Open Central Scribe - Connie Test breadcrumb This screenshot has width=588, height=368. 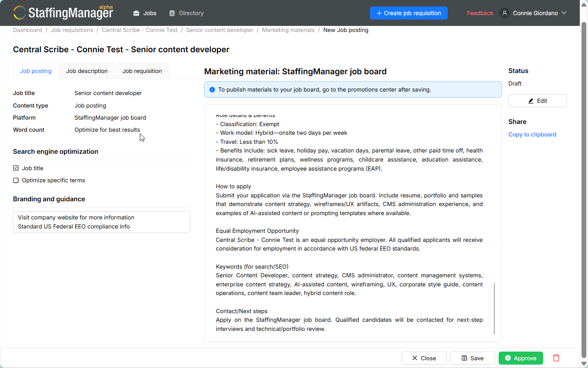[x=140, y=30]
